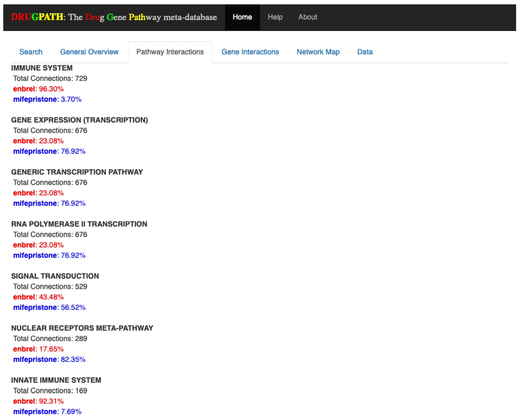This screenshot has width=520, height=420.
Task: Switch to General Overview tab
Action: (89, 52)
